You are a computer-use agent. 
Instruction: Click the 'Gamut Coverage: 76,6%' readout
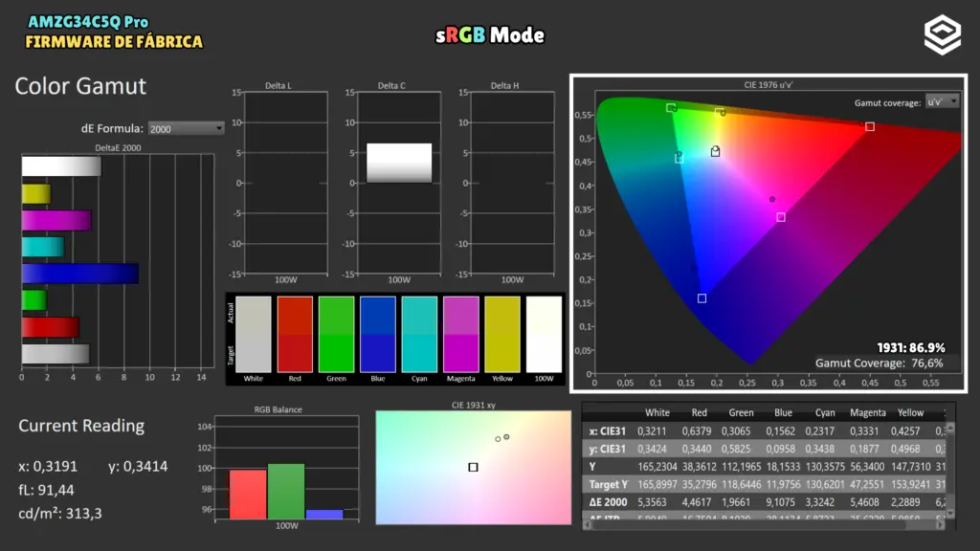[x=879, y=363]
